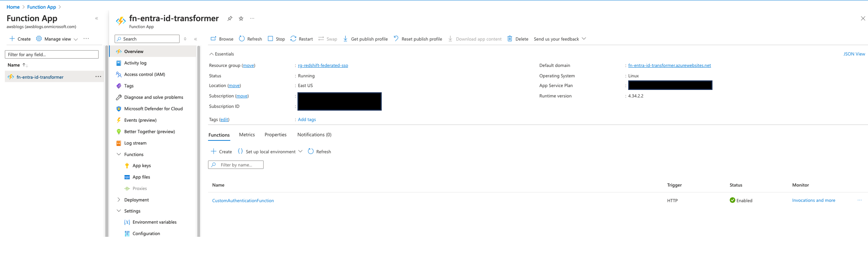Open Invocations and more link
Screen dimensions: 868x266
(x=814, y=201)
